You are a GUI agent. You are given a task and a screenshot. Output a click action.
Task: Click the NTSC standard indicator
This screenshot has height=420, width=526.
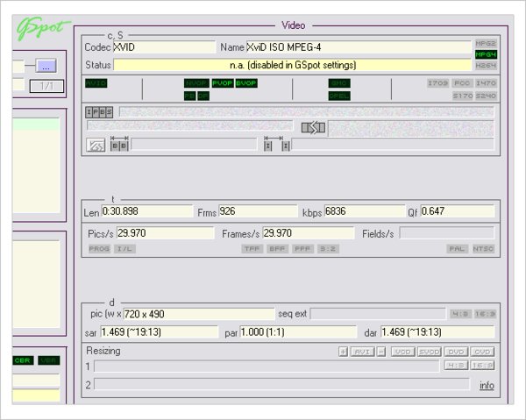[x=483, y=248]
